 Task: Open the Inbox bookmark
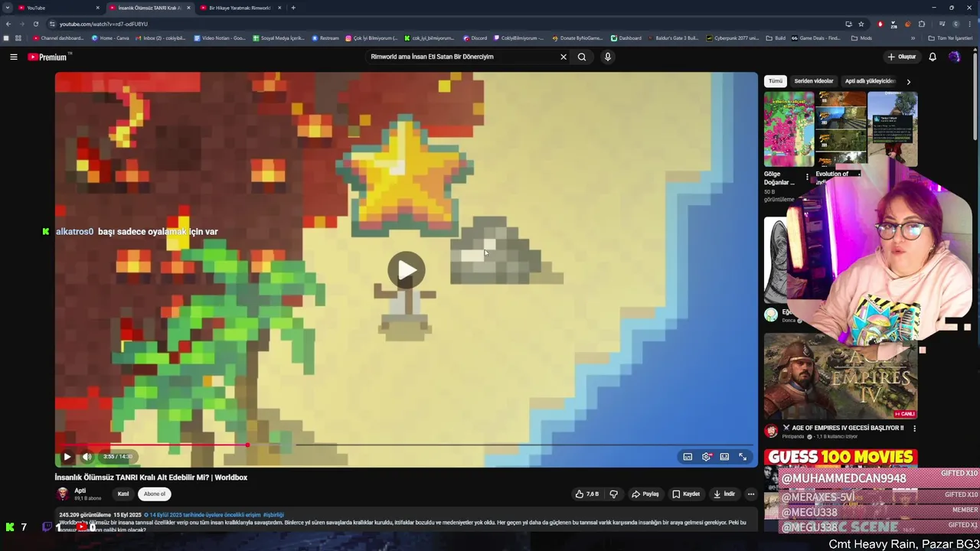tap(160, 38)
